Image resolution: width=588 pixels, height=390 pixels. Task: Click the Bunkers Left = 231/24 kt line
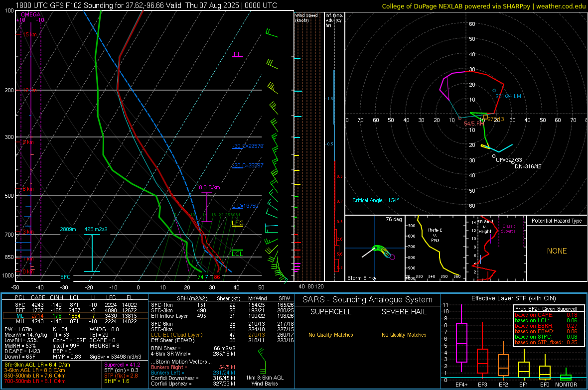coord(193,373)
